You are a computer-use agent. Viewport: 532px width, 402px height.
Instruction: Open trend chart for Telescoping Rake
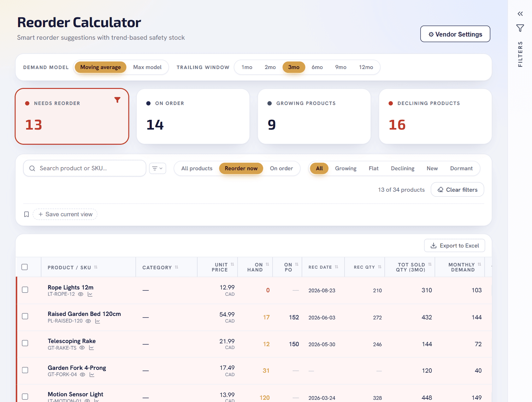[x=92, y=348]
